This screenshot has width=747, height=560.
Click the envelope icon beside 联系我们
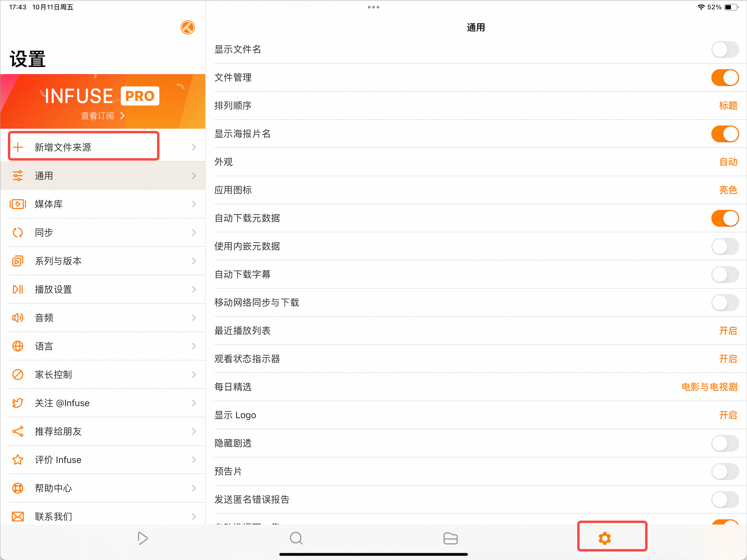(18, 516)
